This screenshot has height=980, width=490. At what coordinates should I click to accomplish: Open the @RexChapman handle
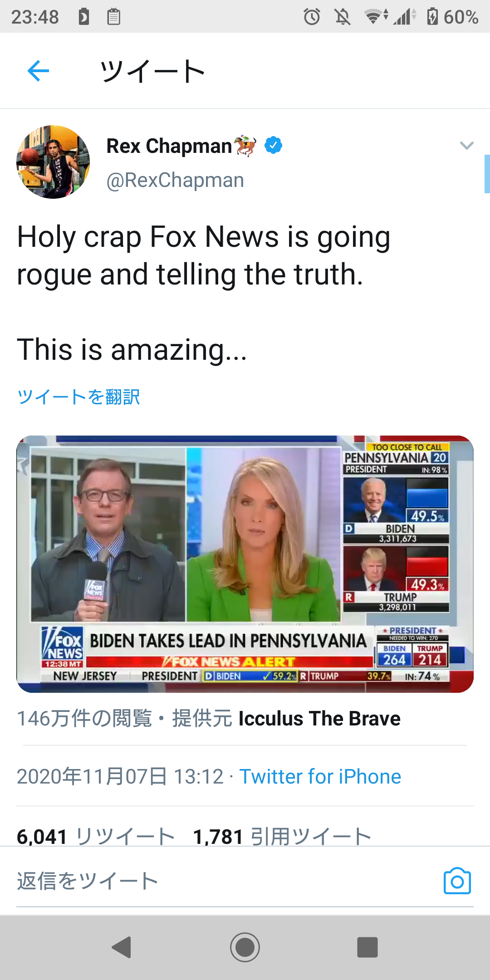(x=175, y=180)
